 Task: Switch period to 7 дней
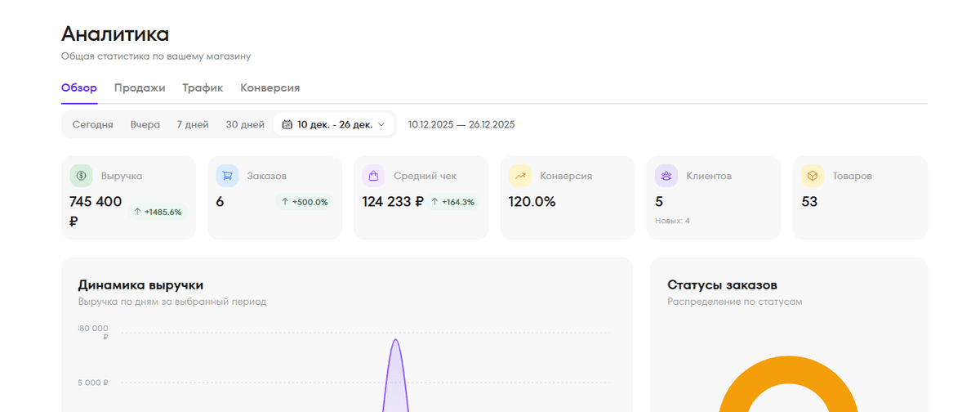(x=193, y=125)
